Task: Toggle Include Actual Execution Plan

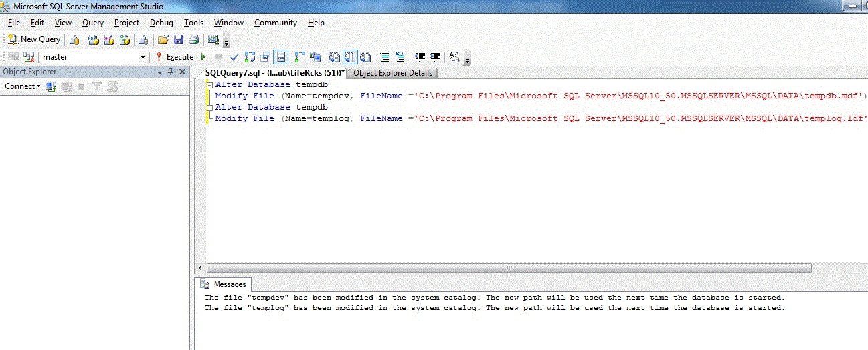Action: [x=300, y=57]
